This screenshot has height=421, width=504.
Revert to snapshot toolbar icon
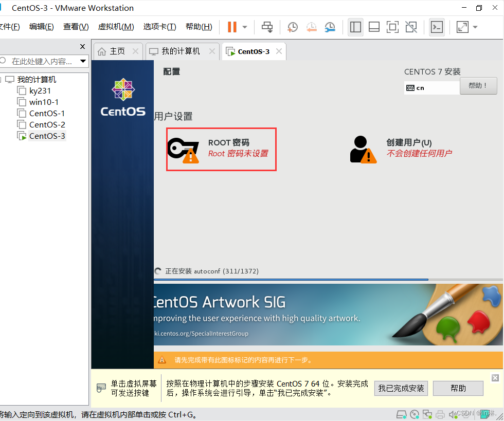(311, 27)
